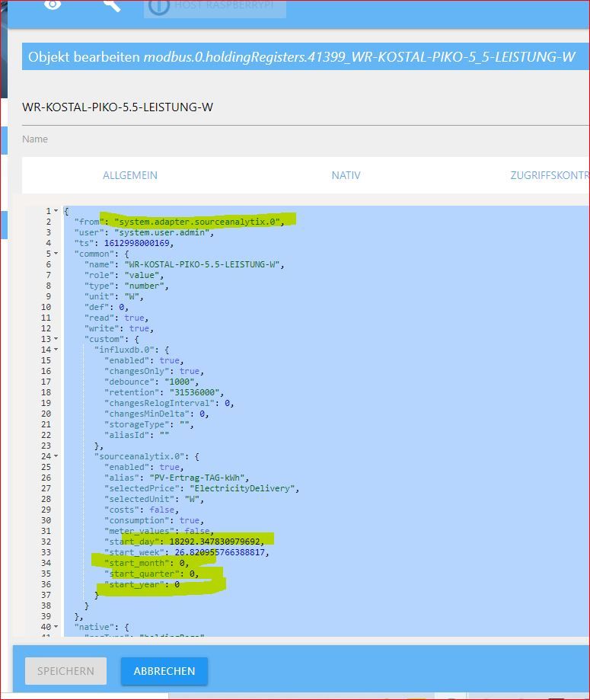Screen dimensions: 590x700
Task: Click the "consumption": true line
Action: pyautogui.click(x=154, y=520)
